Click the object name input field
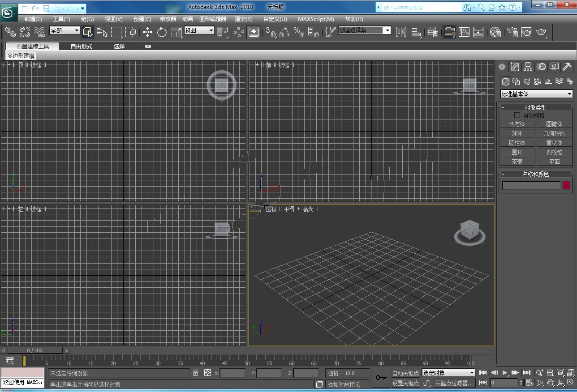577x392 pixels. coord(532,185)
